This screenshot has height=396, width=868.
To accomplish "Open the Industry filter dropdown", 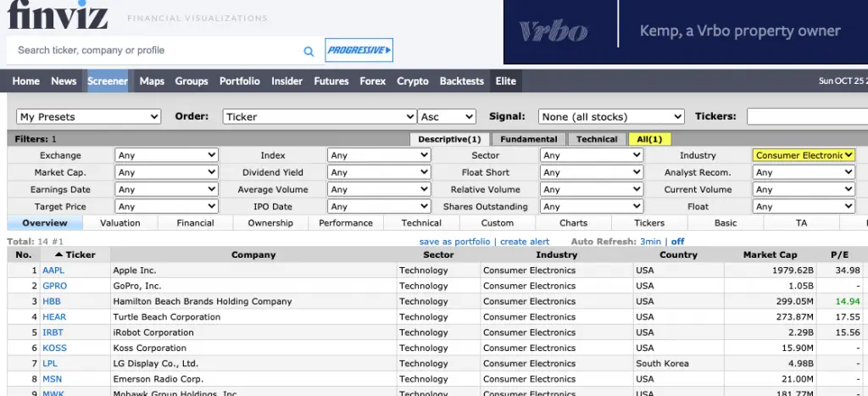I will click(804, 155).
